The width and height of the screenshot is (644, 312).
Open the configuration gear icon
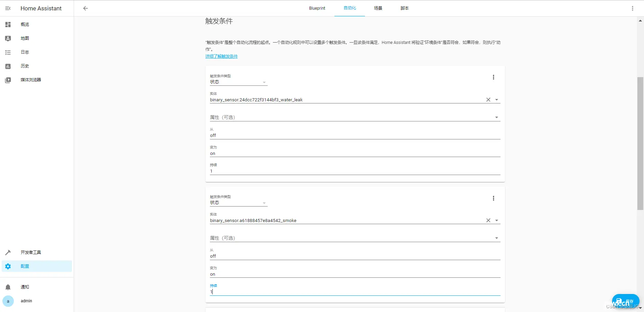8,266
